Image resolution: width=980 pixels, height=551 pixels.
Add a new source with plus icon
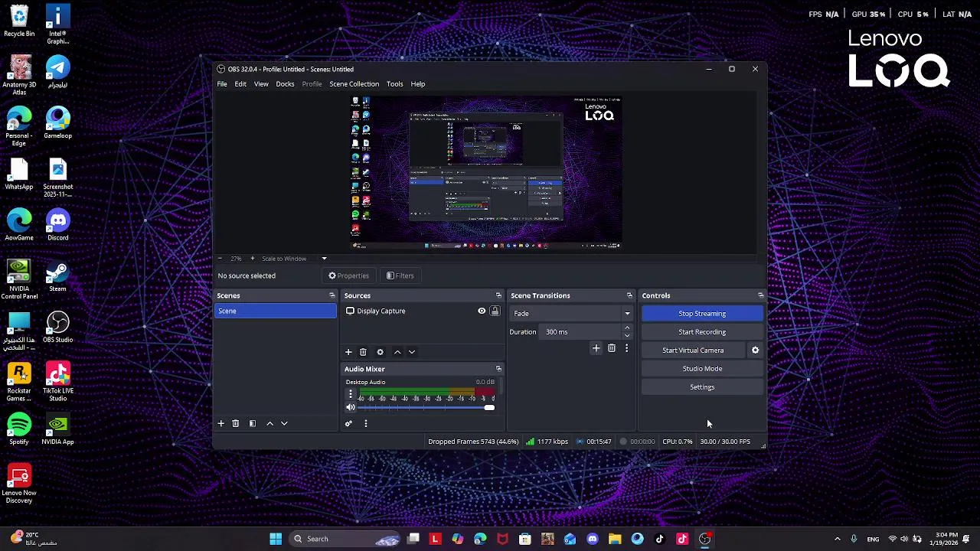tap(348, 352)
